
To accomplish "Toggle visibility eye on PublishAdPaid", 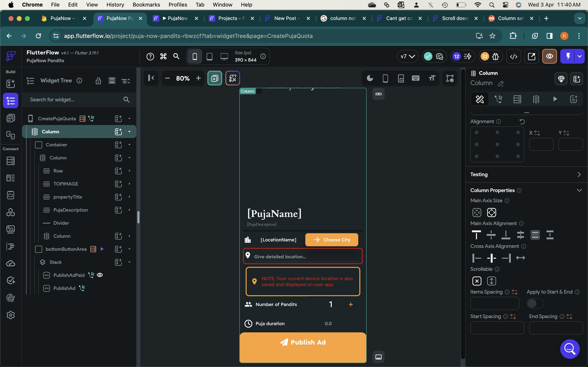I will pyautogui.click(x=100, y=275).
